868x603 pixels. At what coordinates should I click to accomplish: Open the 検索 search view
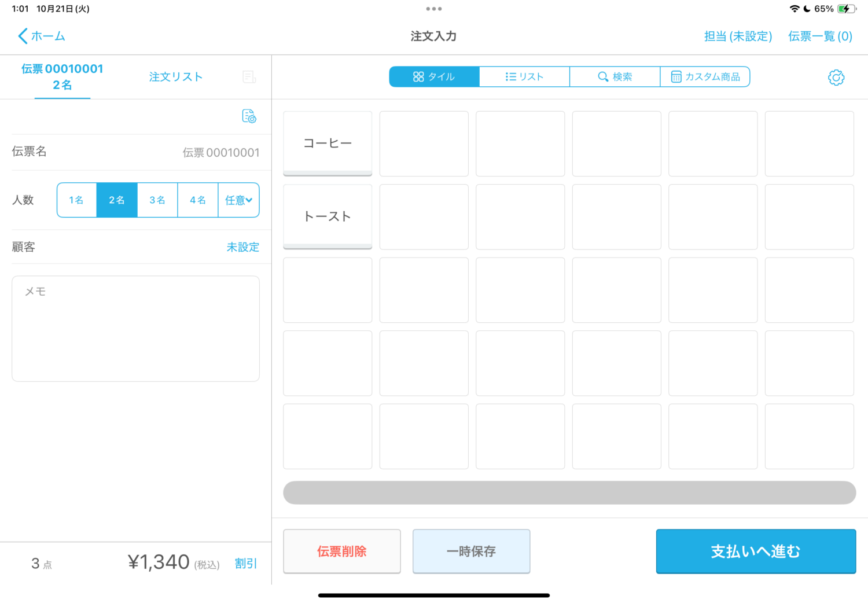pos(615,77)
